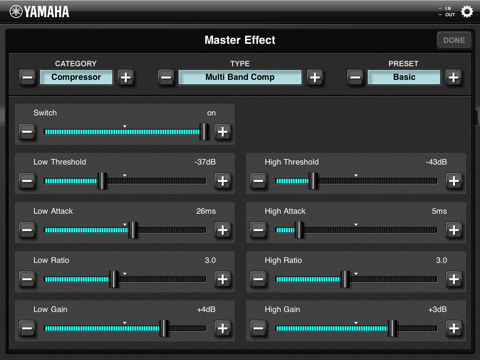The height and width of the screenshot is (360, 480).
Task: Click the Low Ratio value 3.0
Action: 210,260
